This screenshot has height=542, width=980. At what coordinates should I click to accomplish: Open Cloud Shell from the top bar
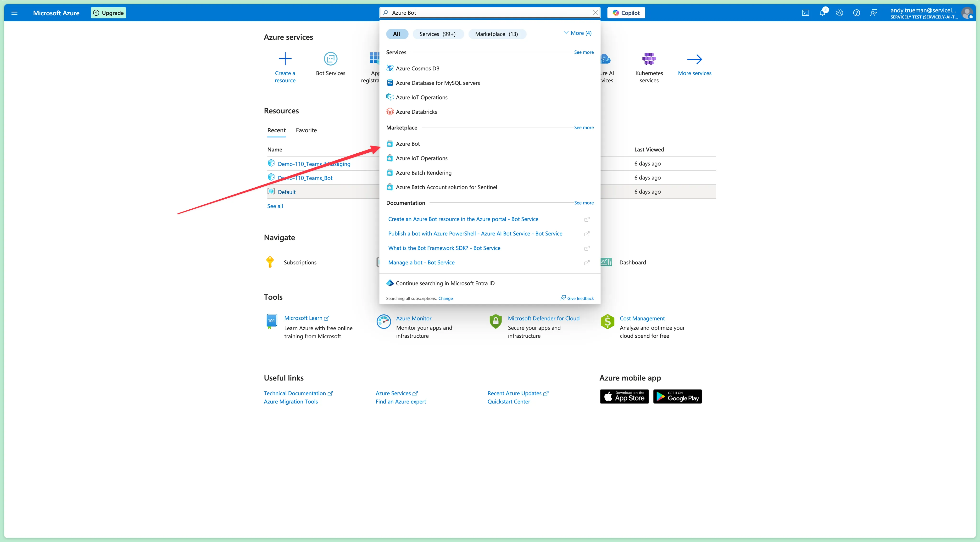click(805, 13)
